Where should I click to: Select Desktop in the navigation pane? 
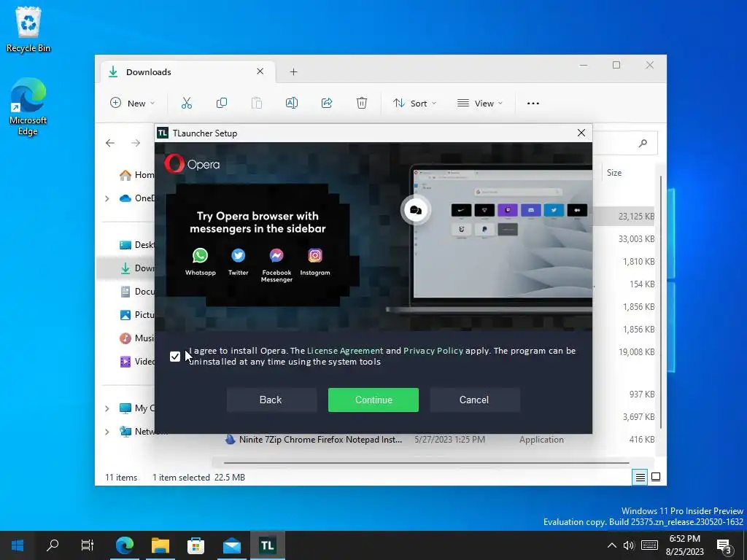136,245
